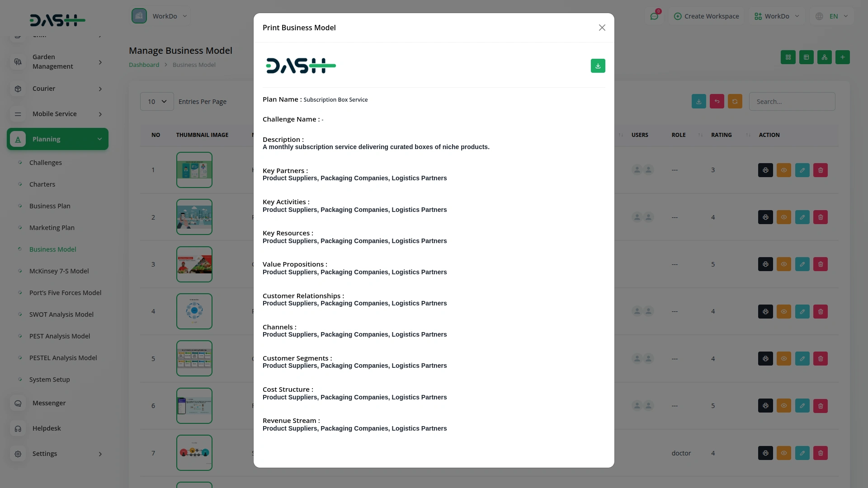868x488 pixels.
Task: Click delete trash icon in row 2
Action: [x=821, y=217]
